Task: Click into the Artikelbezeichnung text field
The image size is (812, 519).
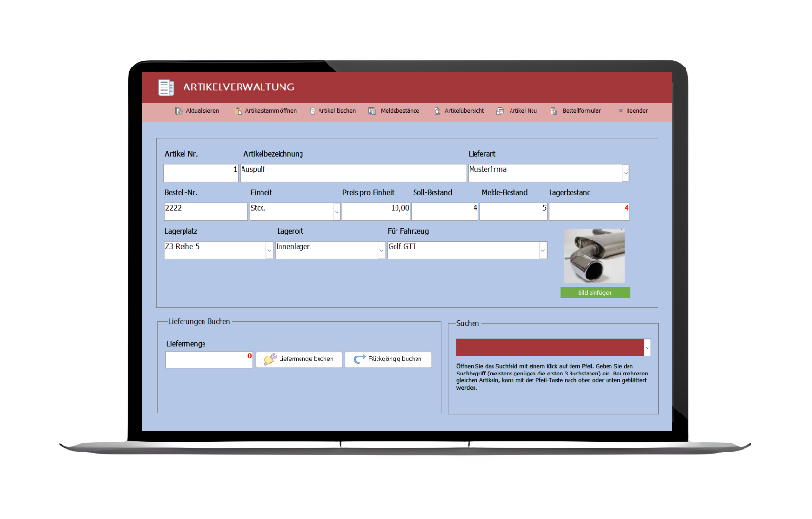Action: pyautogui.click(x=352, y=173)
